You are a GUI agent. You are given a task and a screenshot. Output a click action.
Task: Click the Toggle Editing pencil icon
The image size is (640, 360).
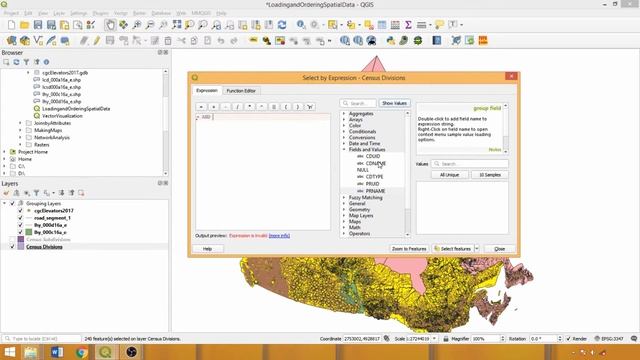click(97, 40)
